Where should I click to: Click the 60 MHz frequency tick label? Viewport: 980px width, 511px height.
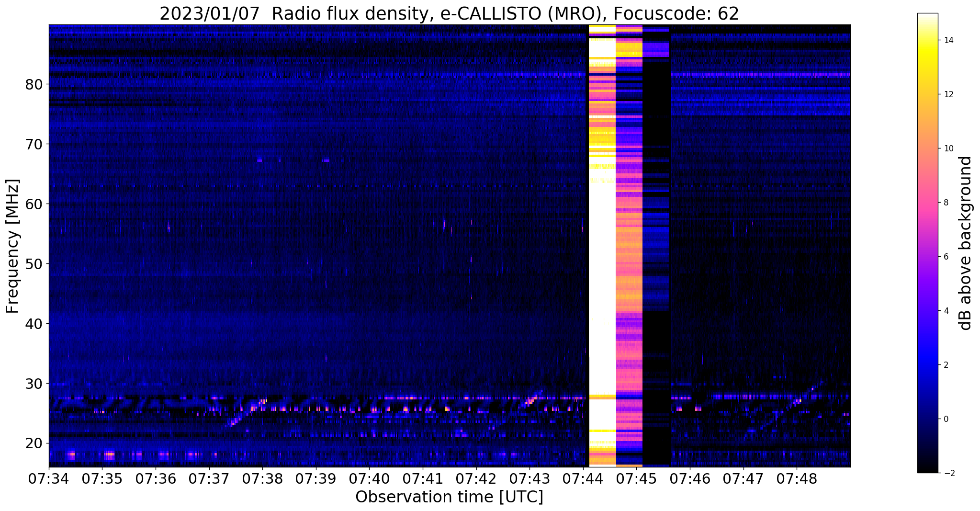(33, 204)
